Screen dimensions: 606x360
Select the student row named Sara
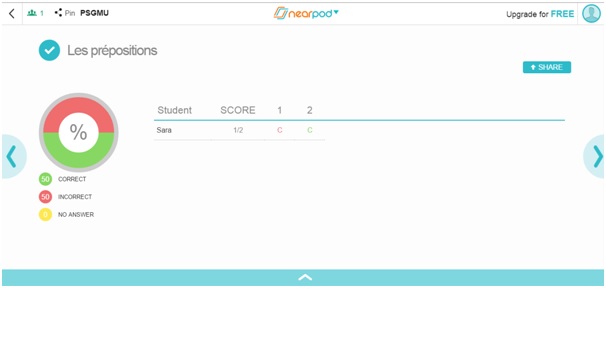tap(239, 130)
